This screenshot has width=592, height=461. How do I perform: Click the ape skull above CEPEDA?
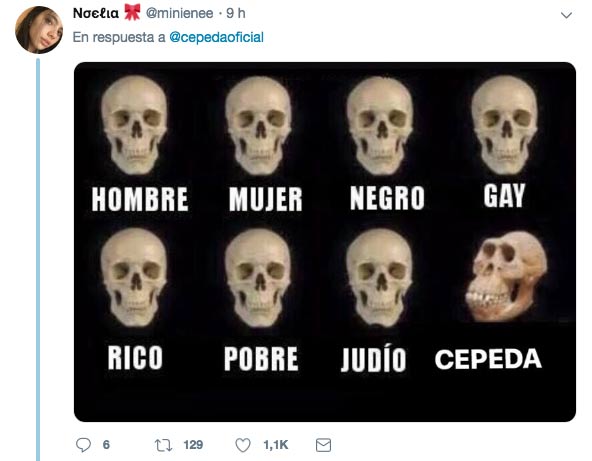click(506, 276)
